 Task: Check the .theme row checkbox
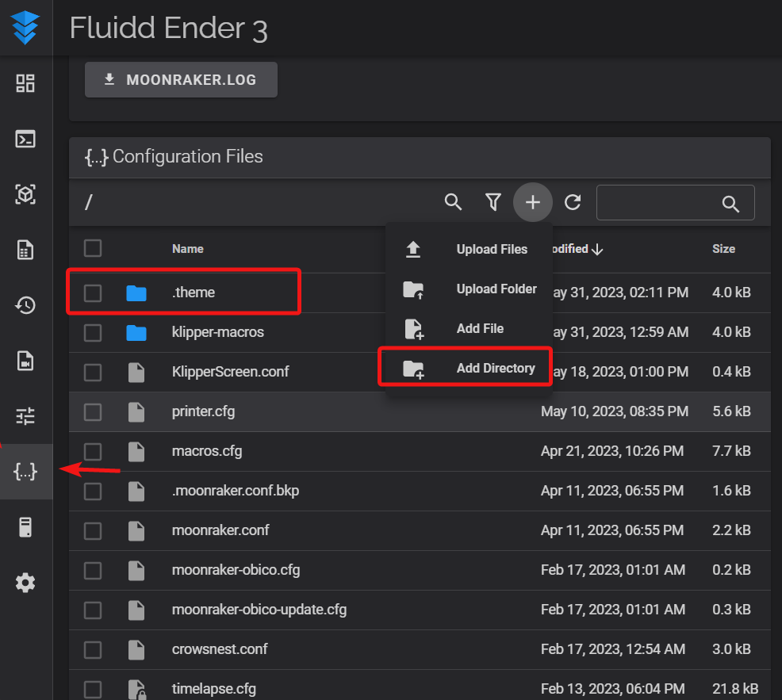tap(93, 293)
